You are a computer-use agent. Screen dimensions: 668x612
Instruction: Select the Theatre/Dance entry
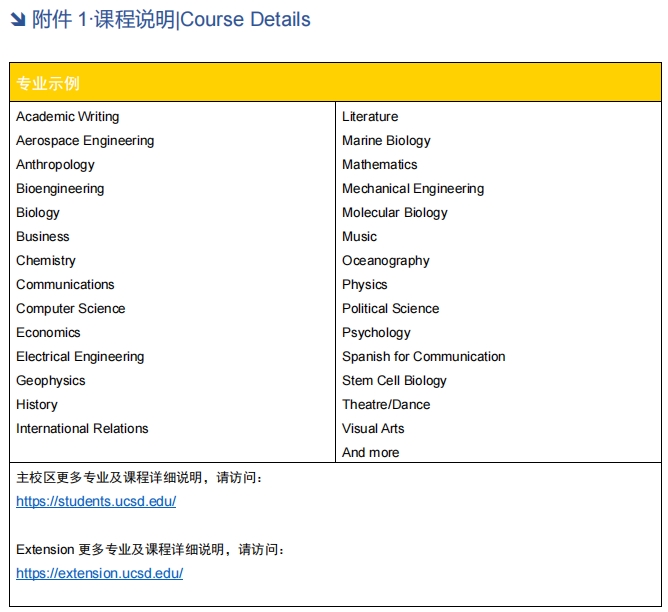[386, 405]
